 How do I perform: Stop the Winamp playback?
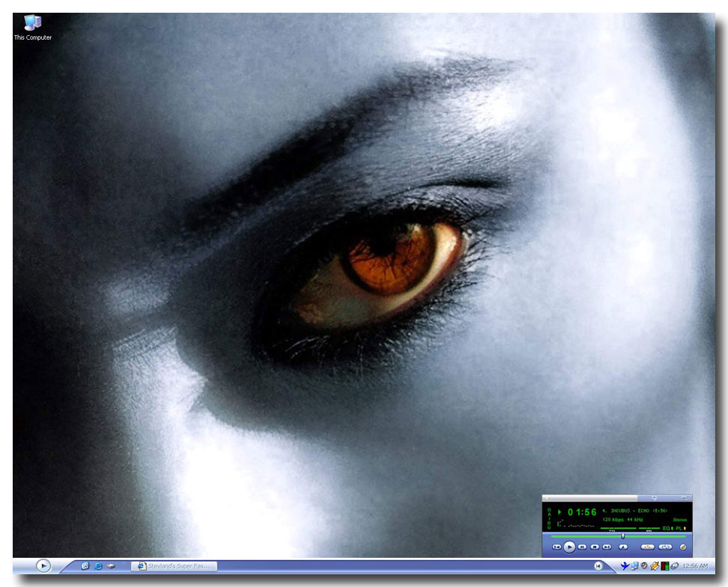(595, 547)
